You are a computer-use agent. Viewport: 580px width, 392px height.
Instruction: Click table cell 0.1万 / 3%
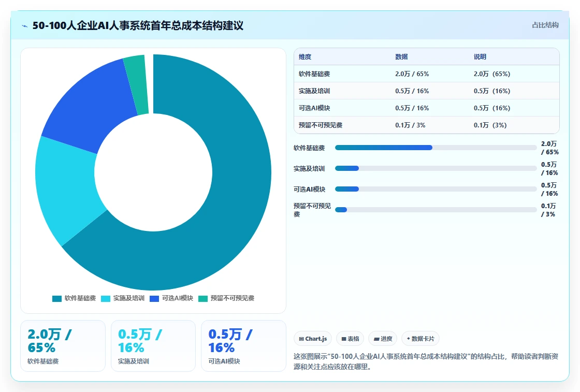tap(410, 125)
